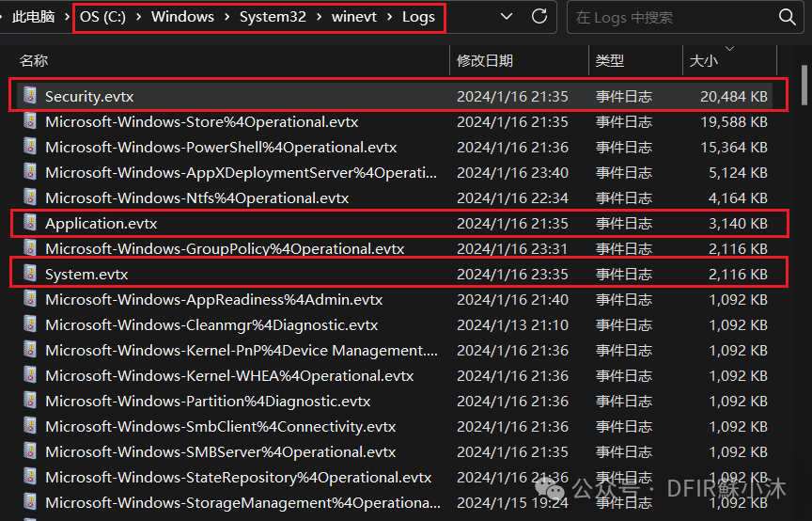Sort by the 修改日期 column header

click(485, 60)
